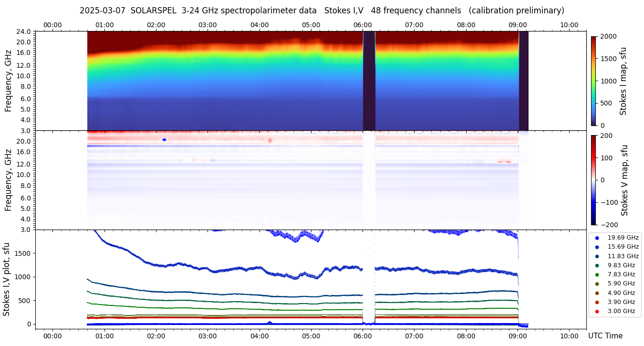Select the 9.83 GHz legend dot
Viewport: 644px width, 346px height.
(x=597, y=265)
